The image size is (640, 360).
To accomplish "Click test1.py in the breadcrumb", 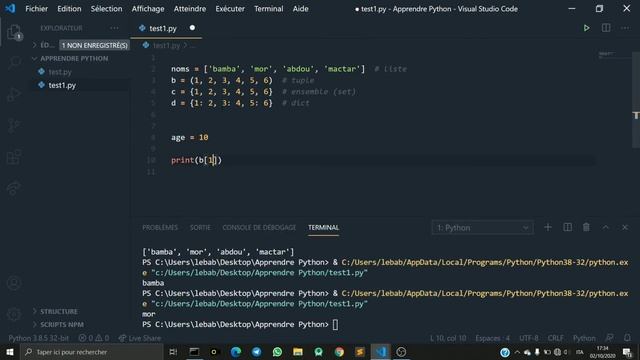I will tap(166, 45).
